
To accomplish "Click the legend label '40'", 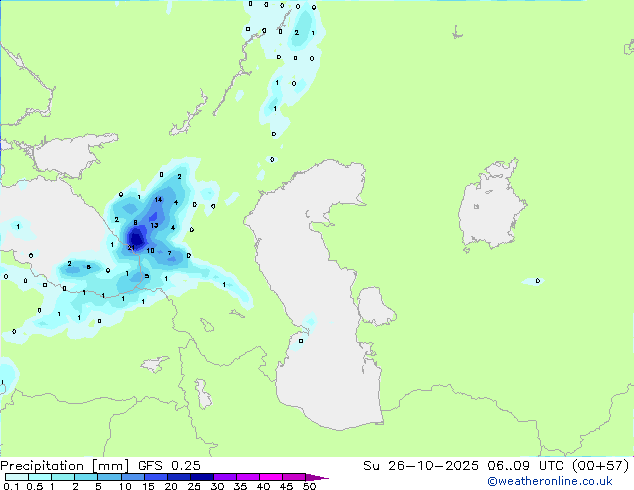I will [263, 486].
